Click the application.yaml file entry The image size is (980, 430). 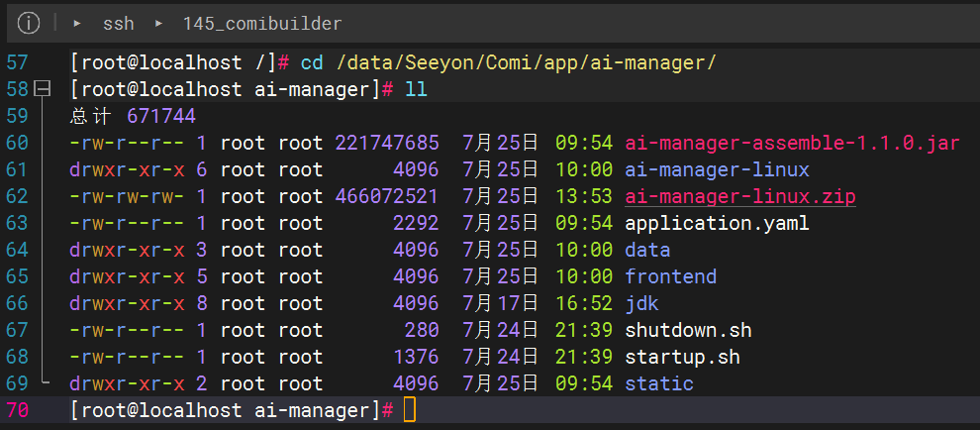coord(717,223)
